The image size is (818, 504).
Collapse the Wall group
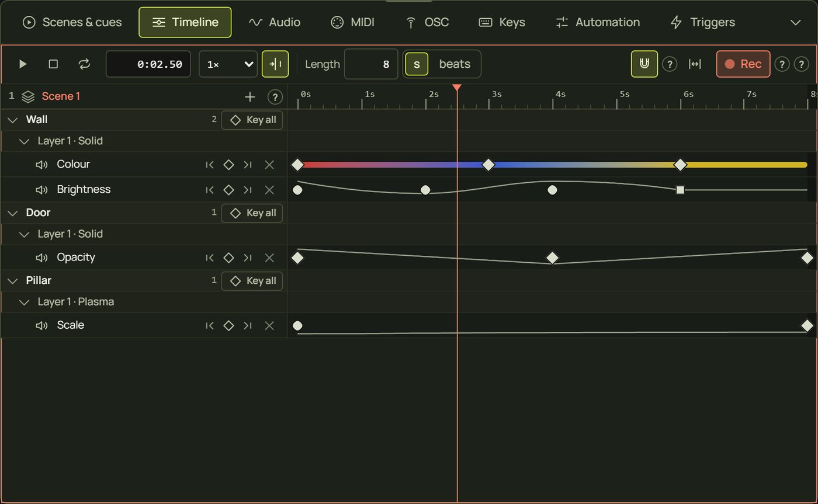click(12, 120)
